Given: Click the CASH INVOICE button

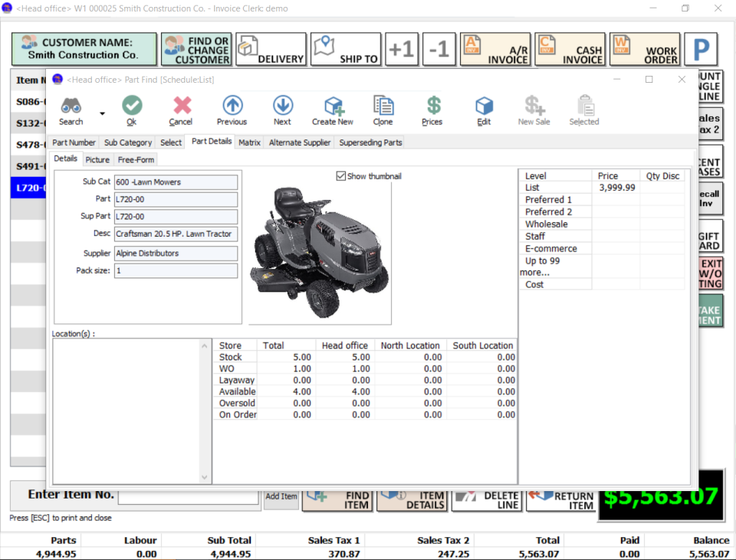Looking at the screenshot, I should (570, 49).
